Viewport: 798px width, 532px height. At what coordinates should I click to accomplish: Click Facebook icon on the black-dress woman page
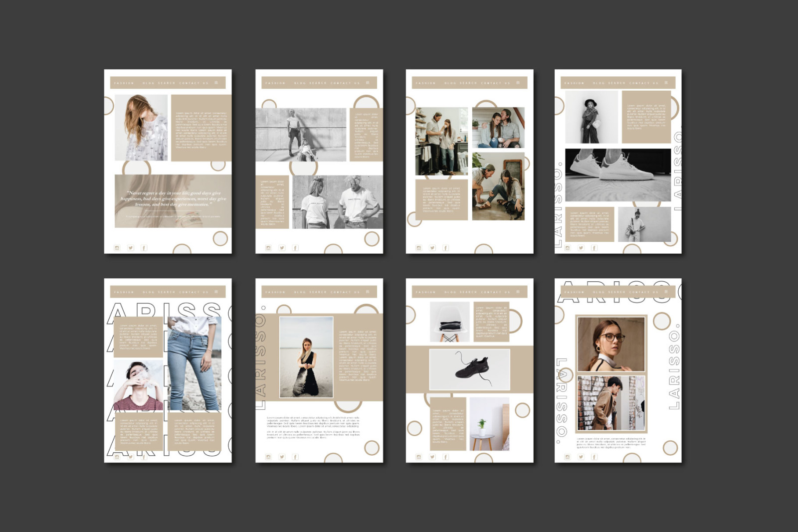click(295, 457)
